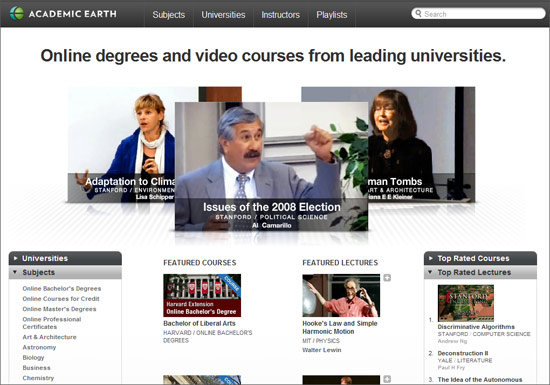Select Business subject
The width and height of the screenshot is (550, 385).
[36, 367]
